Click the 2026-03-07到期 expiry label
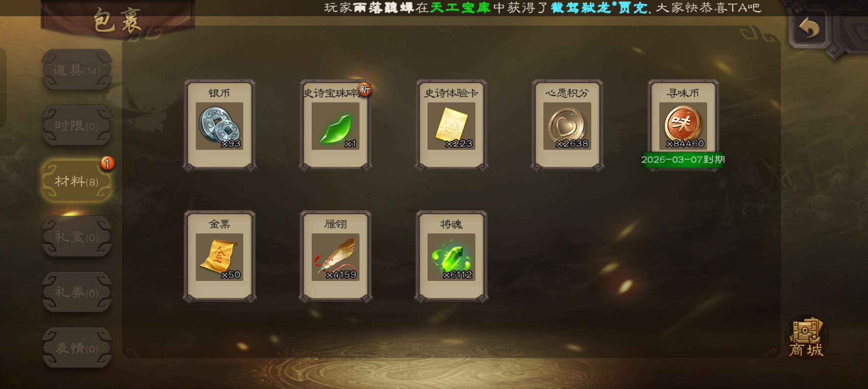 point(683,160)
